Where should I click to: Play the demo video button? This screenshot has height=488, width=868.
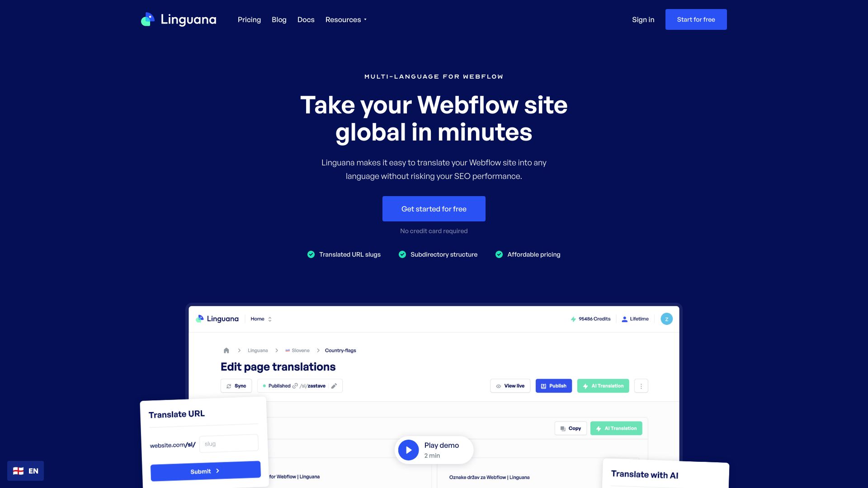tap(408, 450)
